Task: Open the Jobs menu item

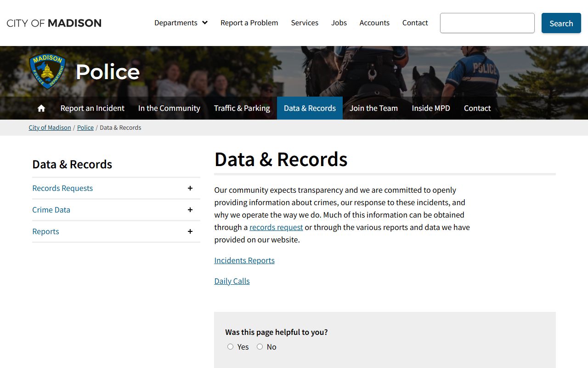Action: pyautogui.click(x=339, y=23)
